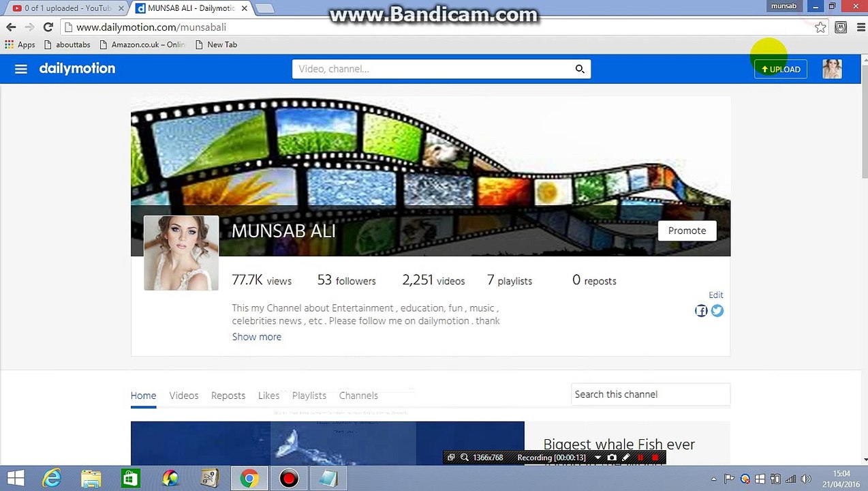This screenshot has width=868, height=491.
Task: Open the abouttabs bookmark
Action: pyautogui.click(x=67, y=44)
